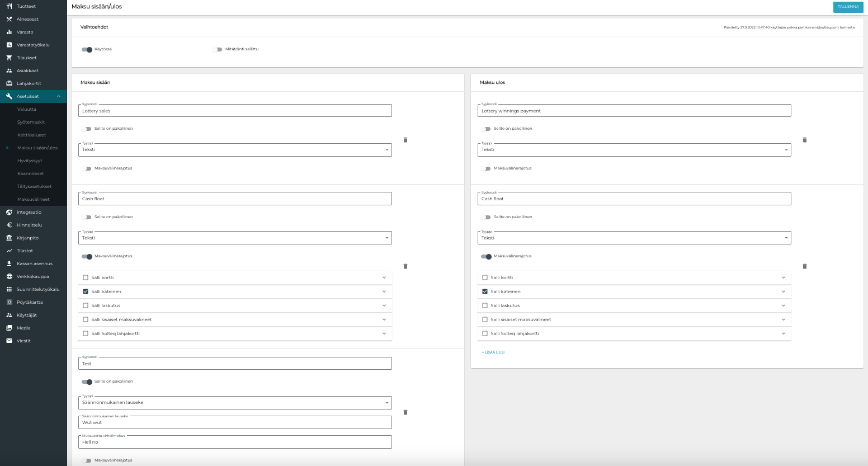Click the Hinnoittelu euro icon
The image size is (868, 466).
9,225
